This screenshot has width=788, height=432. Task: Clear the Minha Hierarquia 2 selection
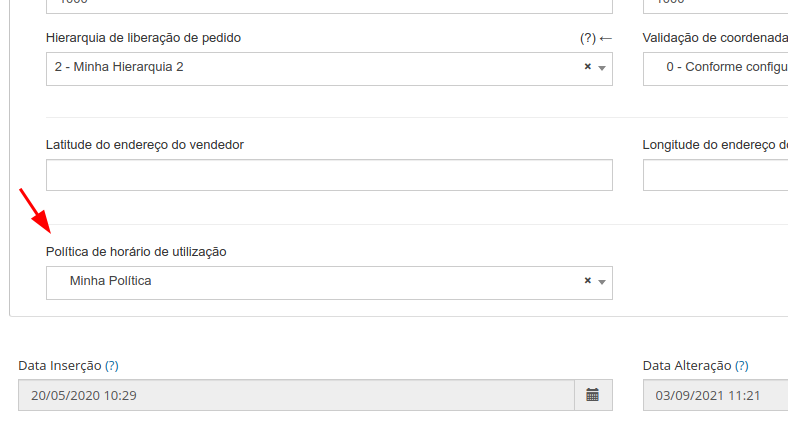click(x=587, y=67)
